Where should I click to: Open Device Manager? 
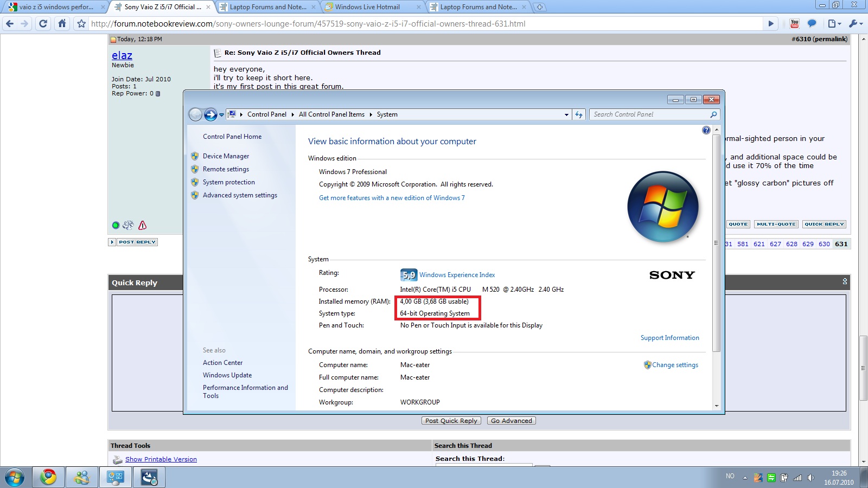[x=226, y=156]
